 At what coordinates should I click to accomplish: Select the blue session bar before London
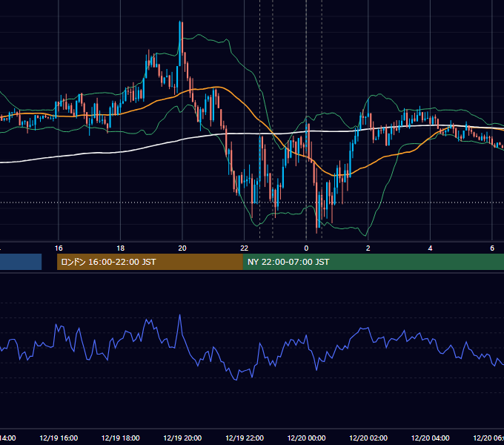pos(21,262)
